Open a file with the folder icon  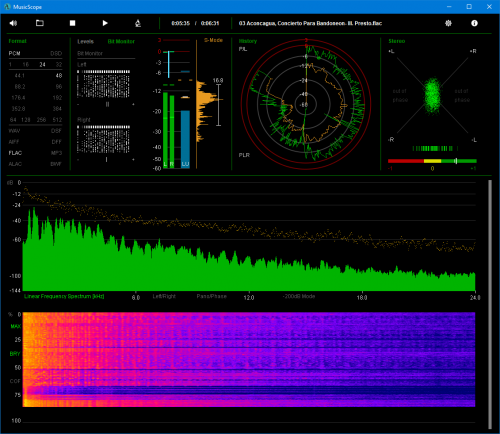[40, 23]
